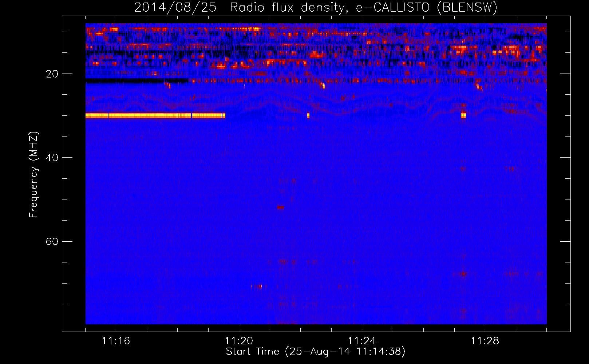The image size is (589, 364).
Task: Click the plot title mentioning e-CALLISTO (BLENSW)
Action: (x=316, y=7)
